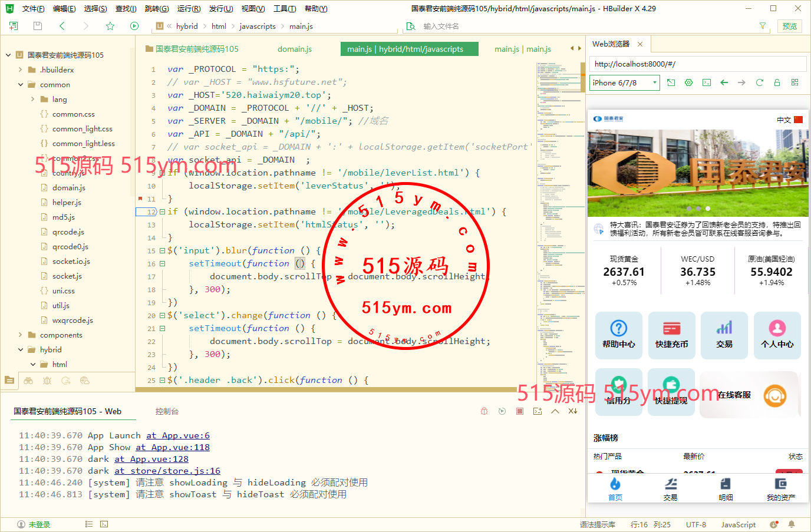Toggle the lock icon in browser toolbar

pos(777,82)
